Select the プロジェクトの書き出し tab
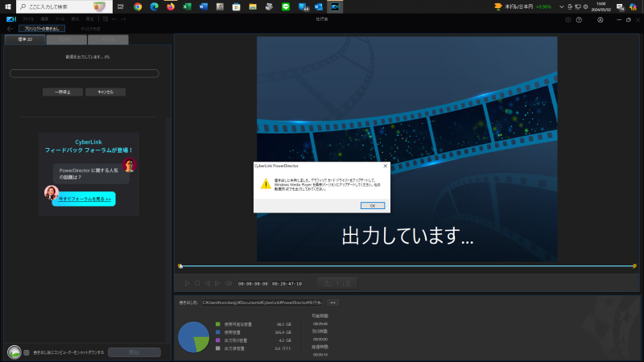Image resolution: width=644 pixels, height=362 pixels. 42,29
